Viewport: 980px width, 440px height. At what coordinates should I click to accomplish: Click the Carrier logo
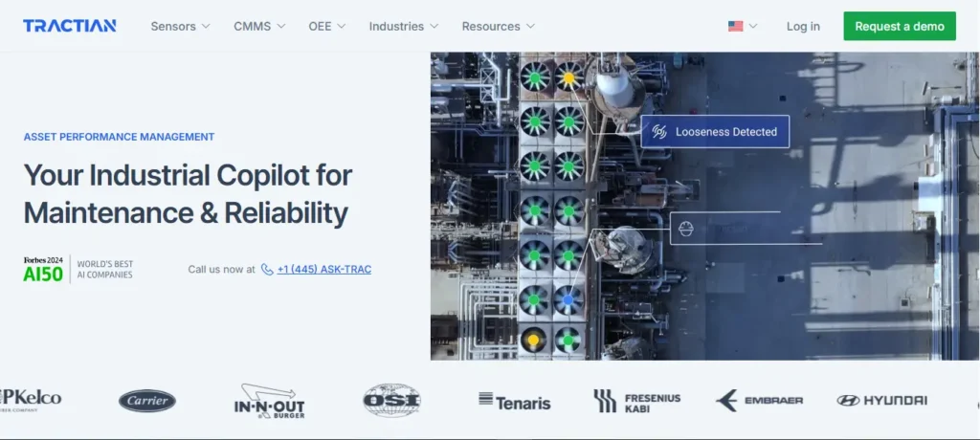pyautogui.click(x=147, y=401)
